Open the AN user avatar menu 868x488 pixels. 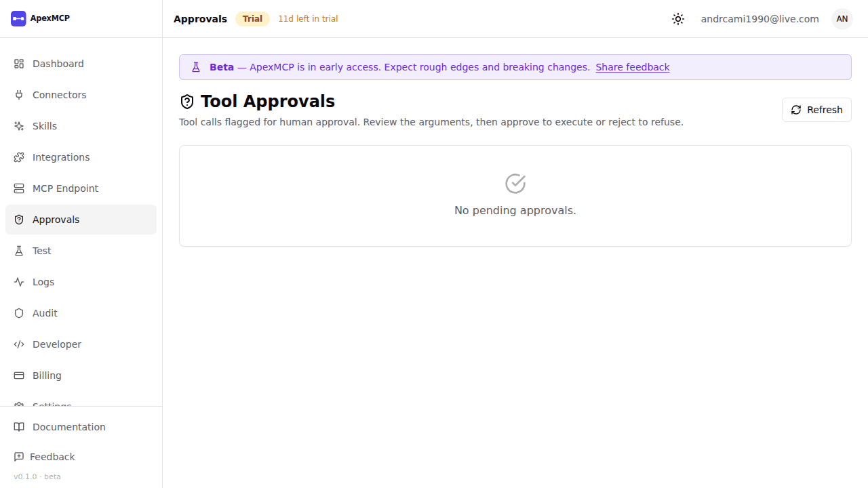pyautogui.click(x=842, y=19)
